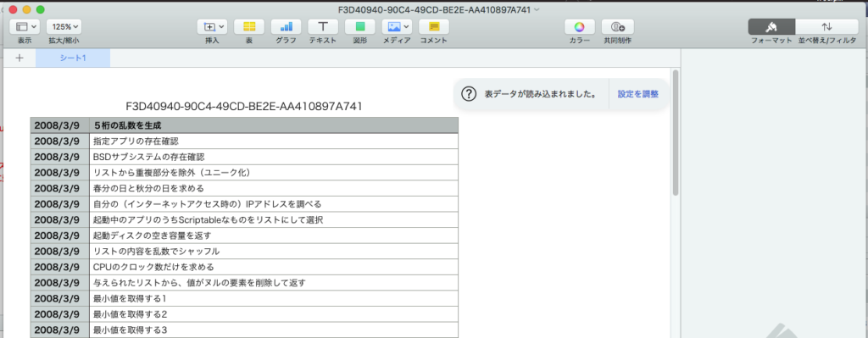Click the 共同制作 collaborate icon
This screenshot has width=868, height=338.
click(618, 26)
